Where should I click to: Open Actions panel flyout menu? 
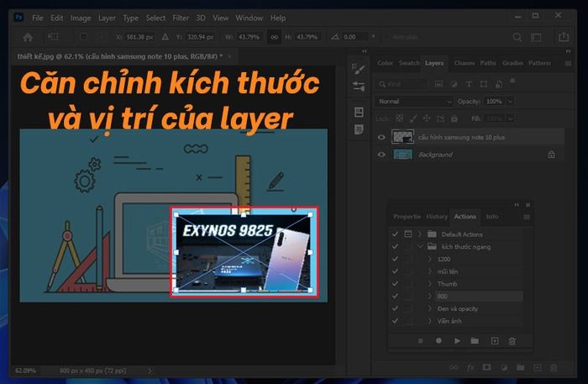[x=527, y=217]
